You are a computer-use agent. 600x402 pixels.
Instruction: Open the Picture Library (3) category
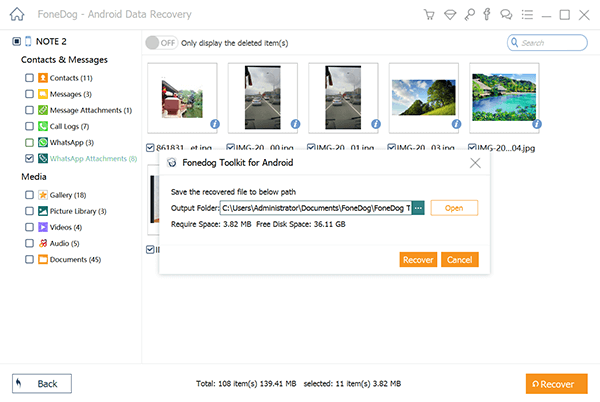pyautogui.click(x=78, y=211)
